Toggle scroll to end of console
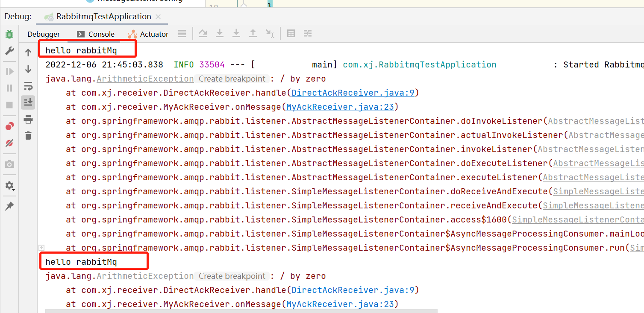The width and height of the screenshot is (644, 313). [x=28, y=102]
